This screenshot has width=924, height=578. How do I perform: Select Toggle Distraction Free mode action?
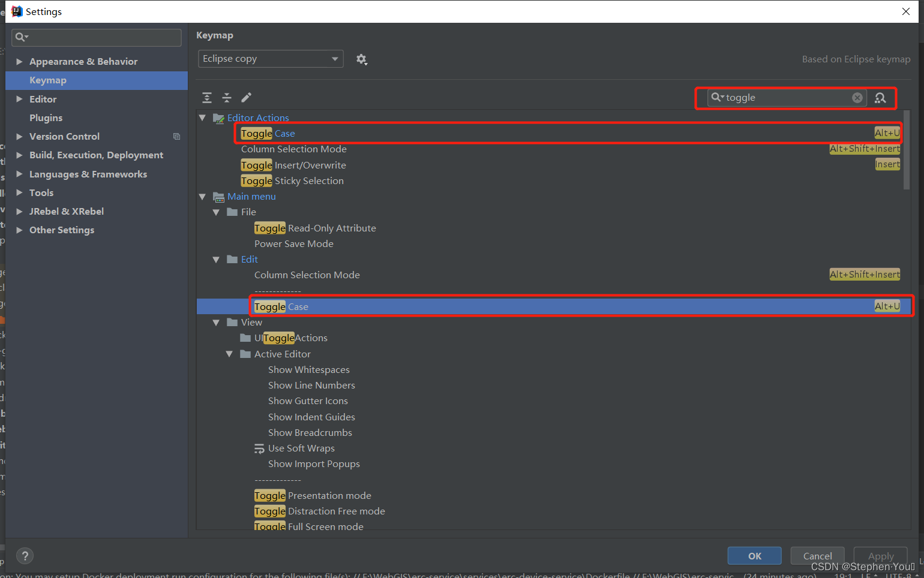coord(320,511)
